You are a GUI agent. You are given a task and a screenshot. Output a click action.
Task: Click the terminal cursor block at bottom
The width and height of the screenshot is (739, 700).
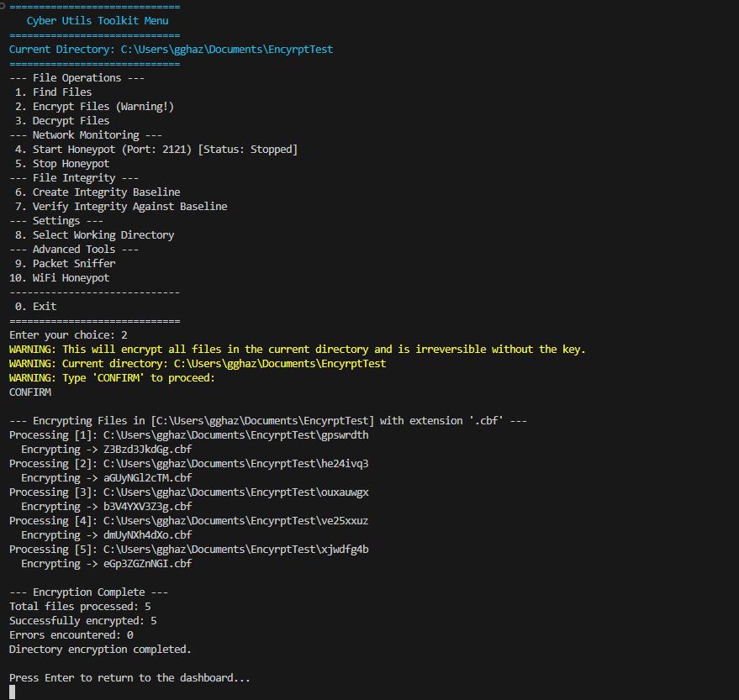point(13,692)
